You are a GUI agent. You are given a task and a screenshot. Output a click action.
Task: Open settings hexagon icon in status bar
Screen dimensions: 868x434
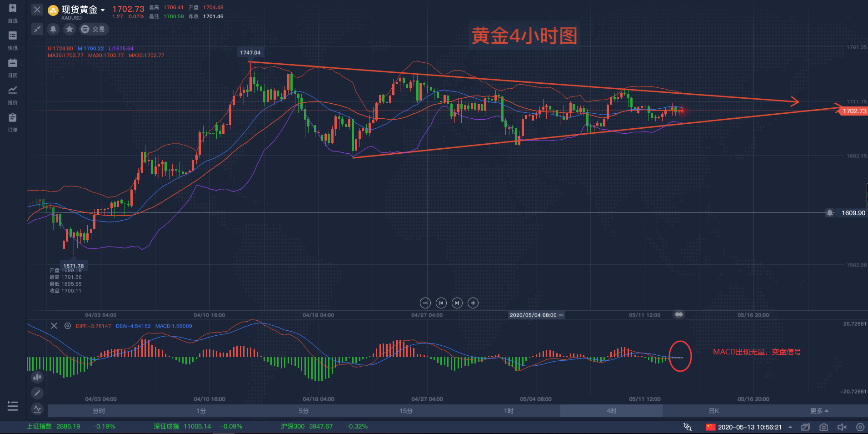pos(860,427)
